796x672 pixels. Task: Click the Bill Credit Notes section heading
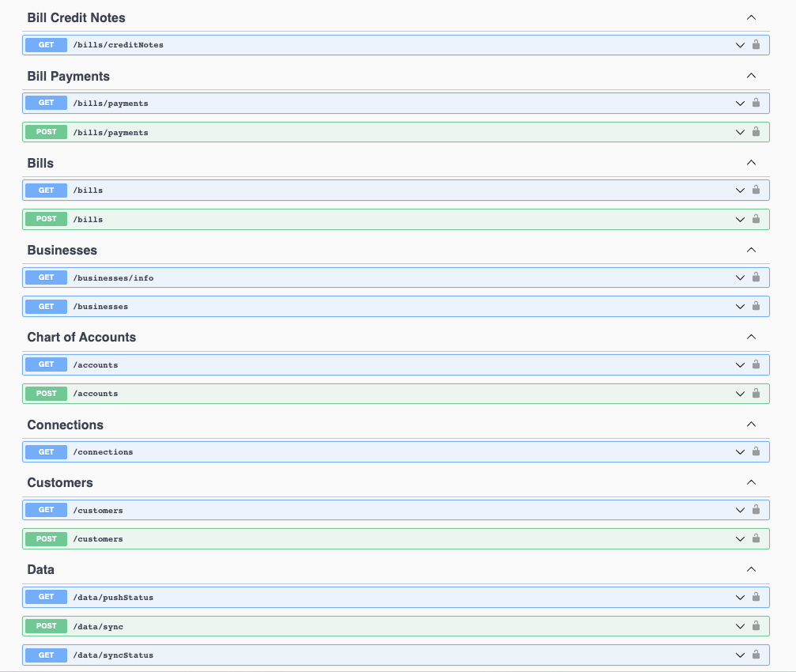(76, 17)
